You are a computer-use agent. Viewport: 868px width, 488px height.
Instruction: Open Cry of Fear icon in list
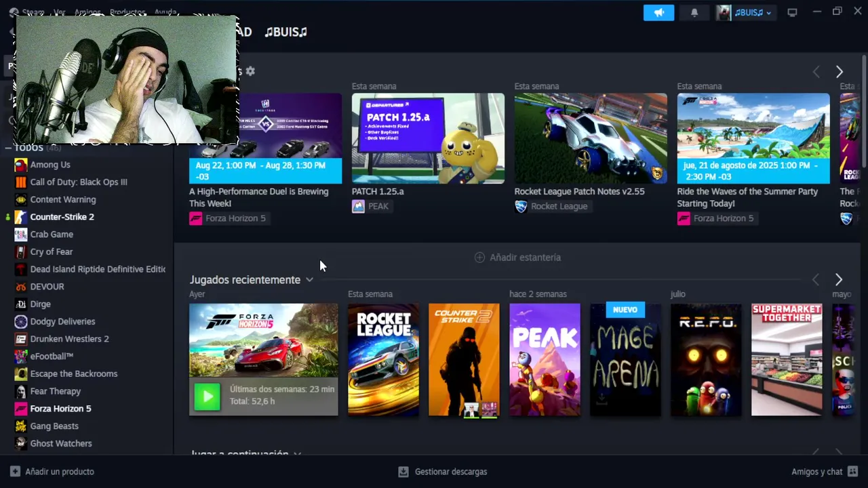click(x=21, y=251)
